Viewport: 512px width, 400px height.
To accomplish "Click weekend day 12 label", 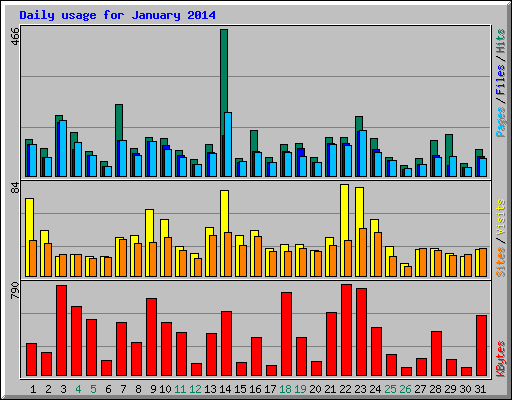I will pyautogui.click(x=195, y=389).
